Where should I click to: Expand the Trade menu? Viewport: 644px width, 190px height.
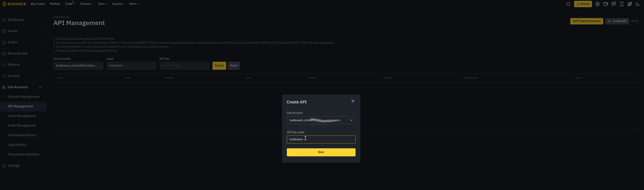pyautogui.click(x=70, y=4)
